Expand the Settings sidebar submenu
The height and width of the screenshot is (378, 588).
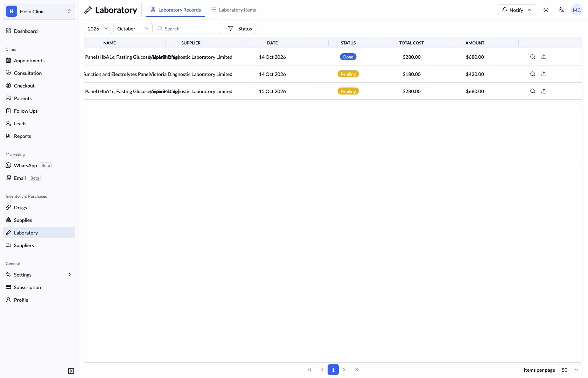(x=39, y=275)
